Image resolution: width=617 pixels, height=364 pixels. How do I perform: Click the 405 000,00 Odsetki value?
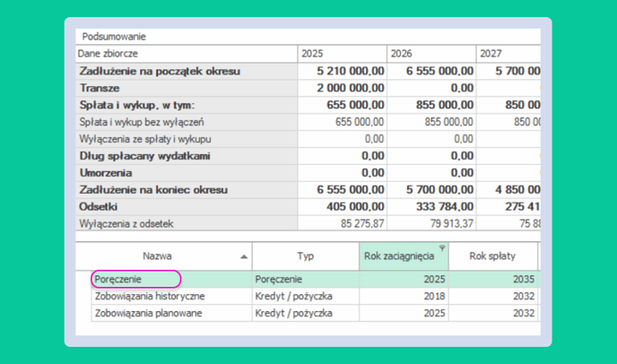355,206
